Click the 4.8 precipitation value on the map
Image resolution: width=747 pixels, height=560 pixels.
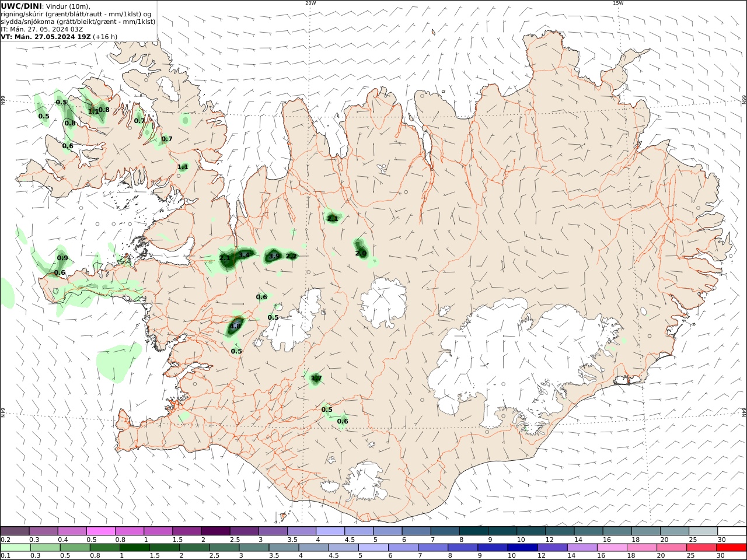(x=235, y=327)
